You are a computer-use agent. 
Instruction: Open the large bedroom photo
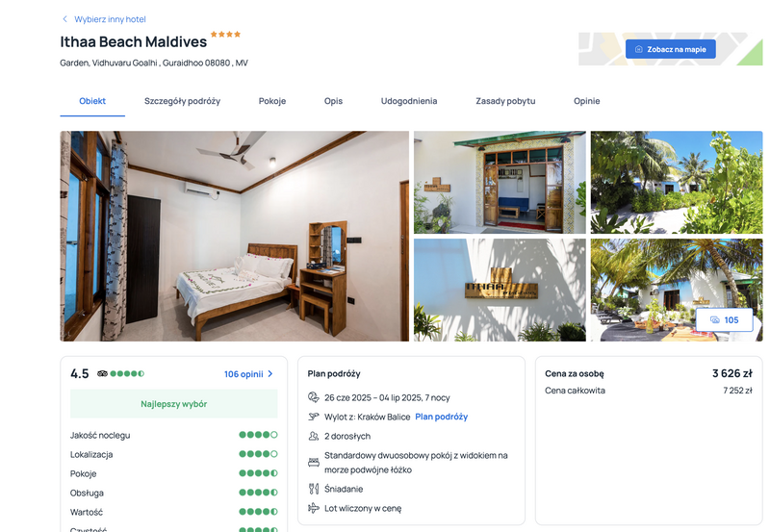pyautogui.click(x=234, y=236)
